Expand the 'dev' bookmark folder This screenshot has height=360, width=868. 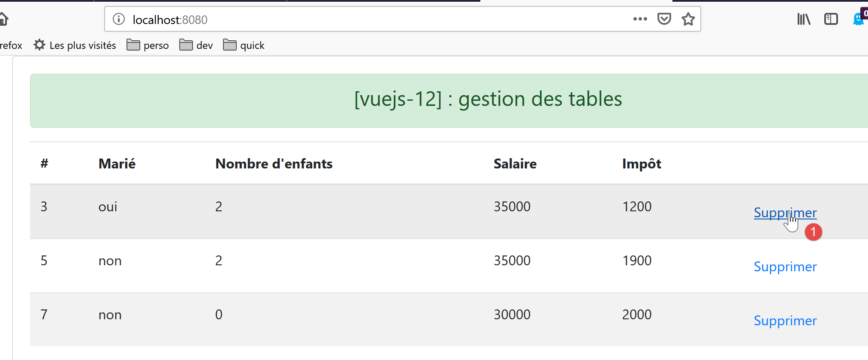196,45
